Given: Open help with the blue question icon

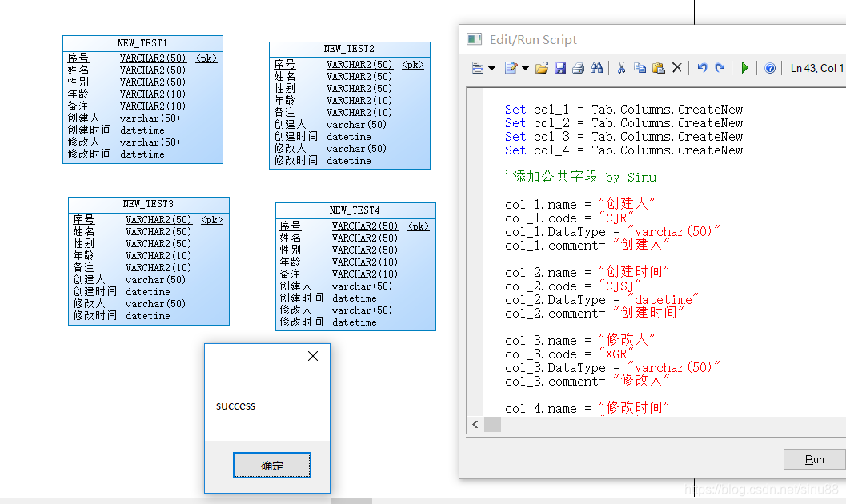Looking at the screenshot, I should [770, 68].
